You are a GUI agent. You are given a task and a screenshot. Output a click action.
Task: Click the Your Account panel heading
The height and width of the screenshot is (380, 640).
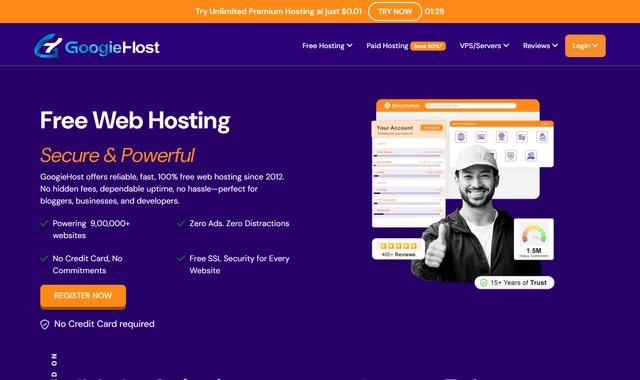(x=395, y=128)
